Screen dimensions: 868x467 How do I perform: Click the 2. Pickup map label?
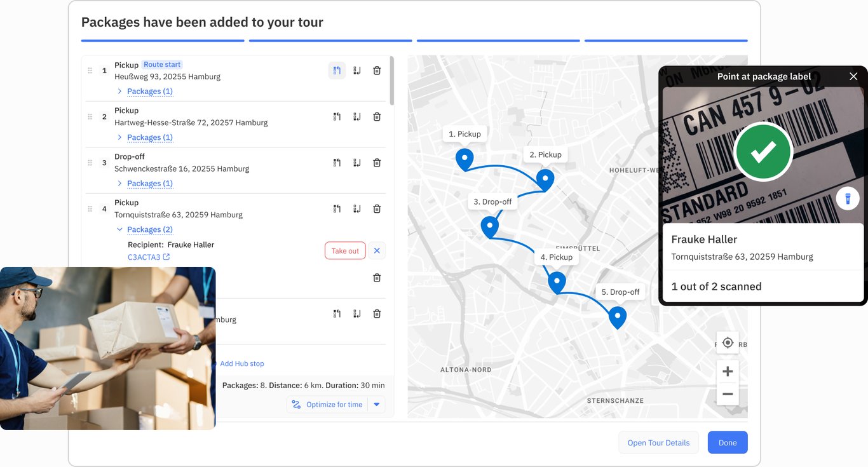(x=546, y=154)
